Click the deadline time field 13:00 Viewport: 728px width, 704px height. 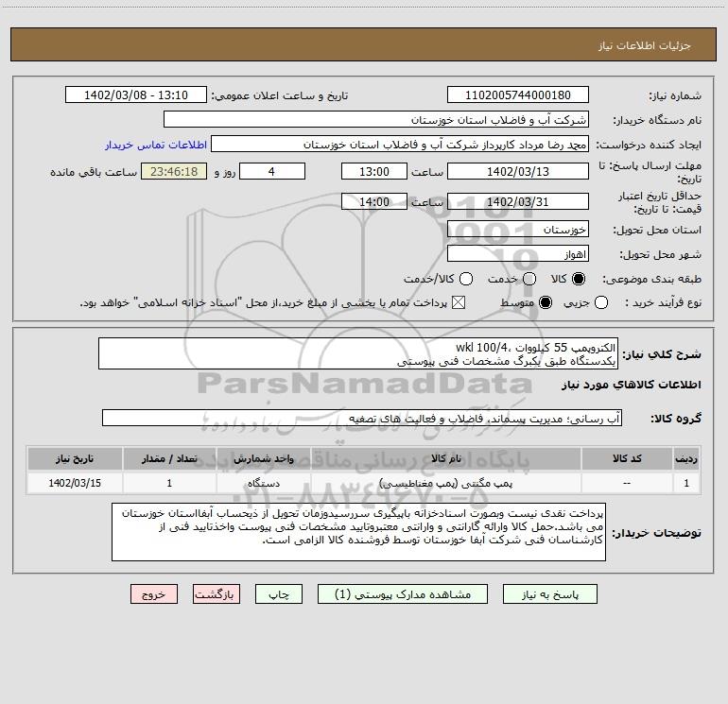[x=374, y=171]
